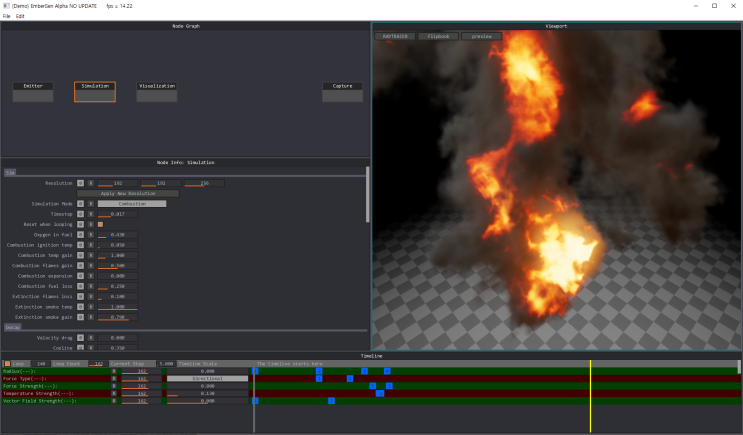Viewport: 743px width, 435px height.
Task: Toggle the Loop checkbox in the Timeline
Action: tap(7, 364)
